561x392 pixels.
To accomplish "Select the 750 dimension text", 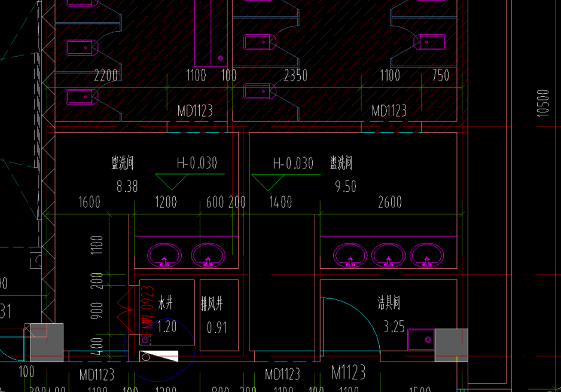I will pos(440,75).
